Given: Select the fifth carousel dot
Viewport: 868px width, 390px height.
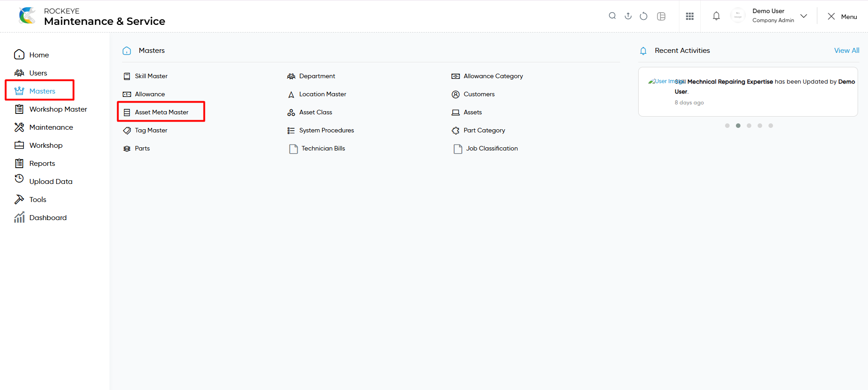Looking at the screenshot, I should point(771,126).
